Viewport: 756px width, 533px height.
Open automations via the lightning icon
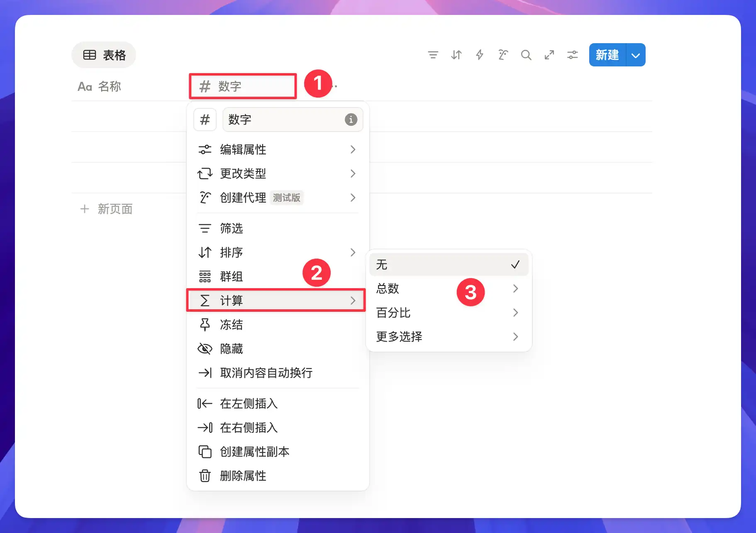pyautogui.click(x=479, y=54)
